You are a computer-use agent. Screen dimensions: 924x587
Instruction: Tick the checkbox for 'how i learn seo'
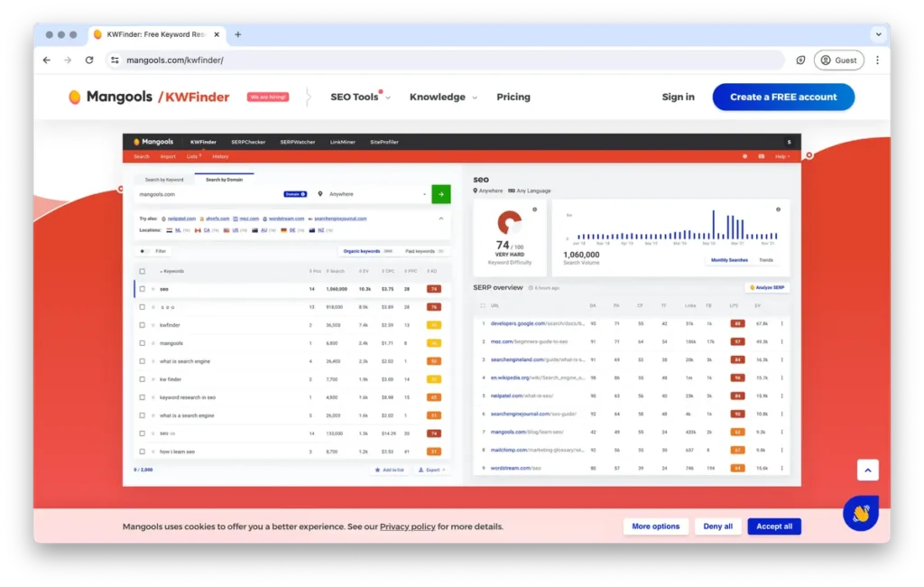coord(142,452)
